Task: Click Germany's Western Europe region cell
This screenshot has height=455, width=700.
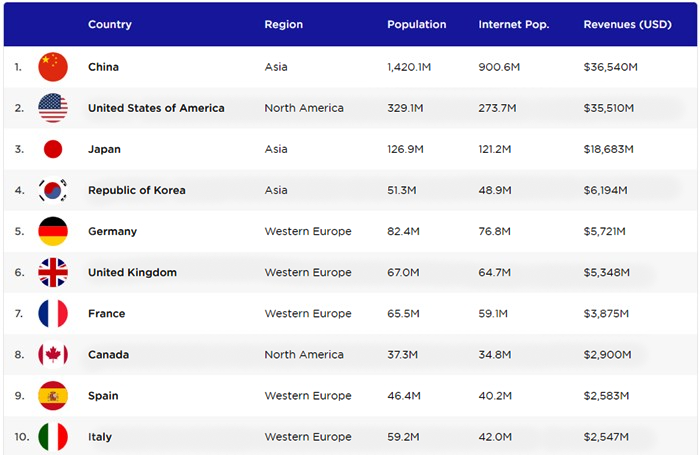Action: (307, 231)
